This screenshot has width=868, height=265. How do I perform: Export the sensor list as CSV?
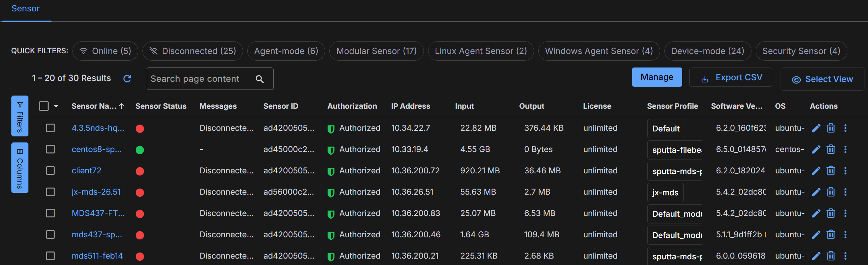click(x=730, y=77)
